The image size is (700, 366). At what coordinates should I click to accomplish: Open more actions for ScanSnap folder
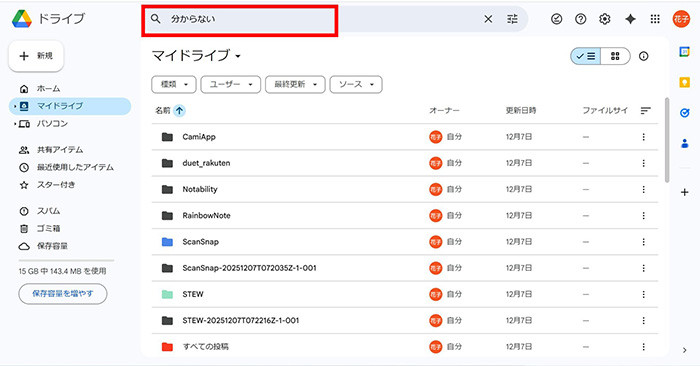(x=643, y=242)
